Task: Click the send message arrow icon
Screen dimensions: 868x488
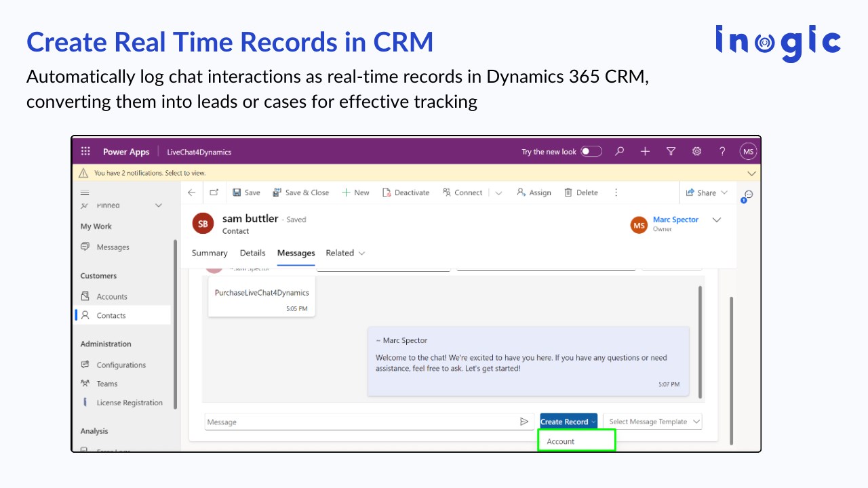Action: tap(524, 422)
